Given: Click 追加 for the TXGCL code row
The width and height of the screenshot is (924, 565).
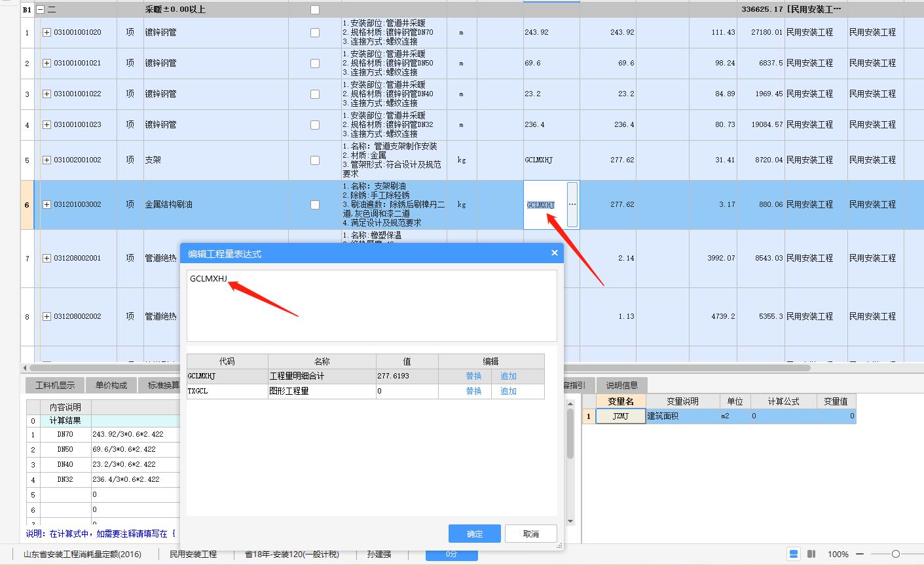Looking at the screenshot, I should click(508, 392).
